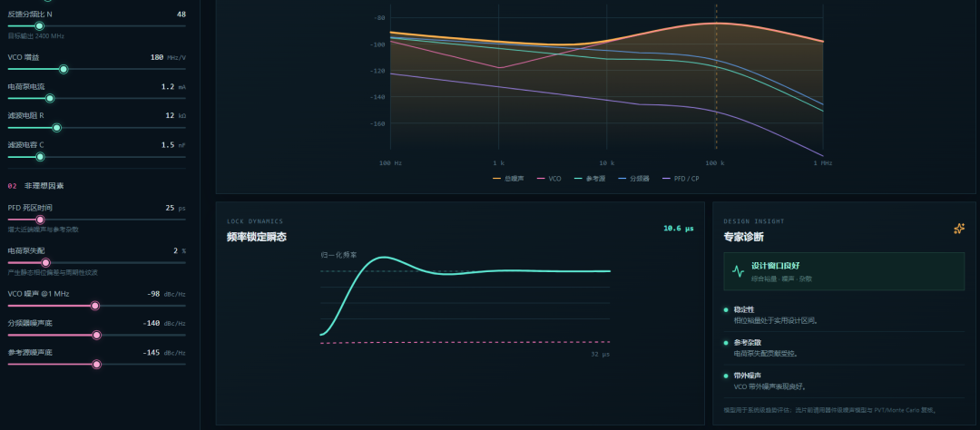
Task: Click the 滤波电阻 R slider handle
Action: pos(56,128)
